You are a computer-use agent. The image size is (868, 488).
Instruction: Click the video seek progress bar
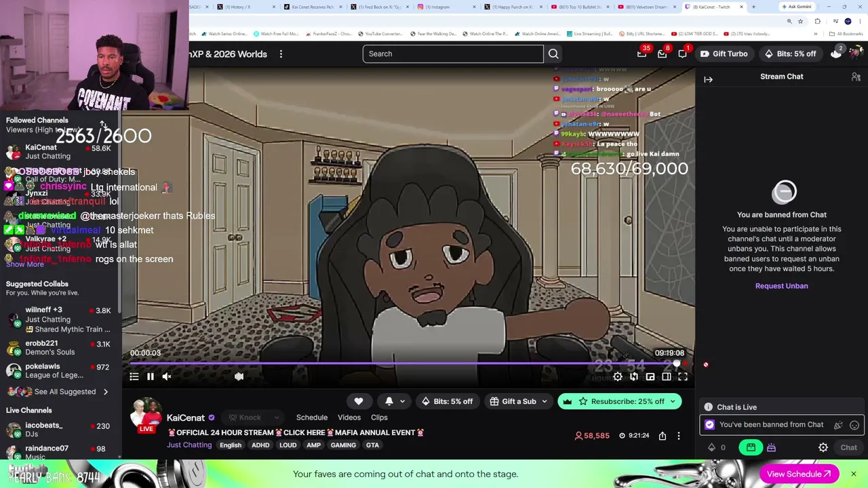click(408, 364)
